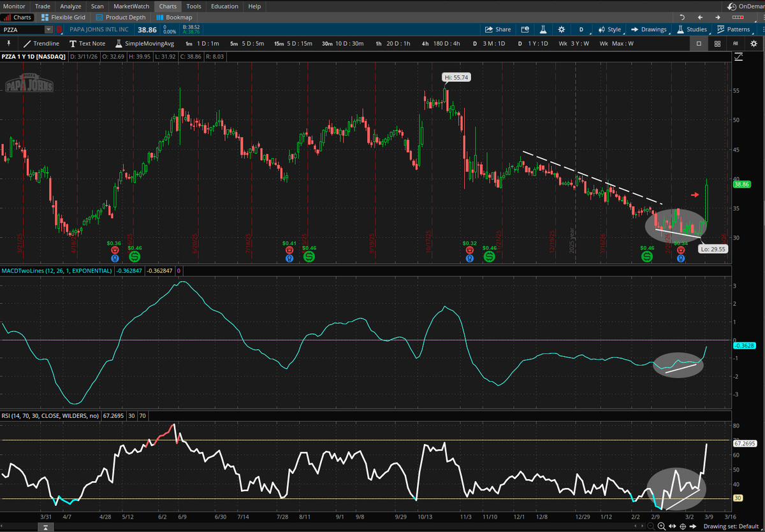765x532 pixels.
Task: Switch to the Product Depth subtab
Action: 120,17
